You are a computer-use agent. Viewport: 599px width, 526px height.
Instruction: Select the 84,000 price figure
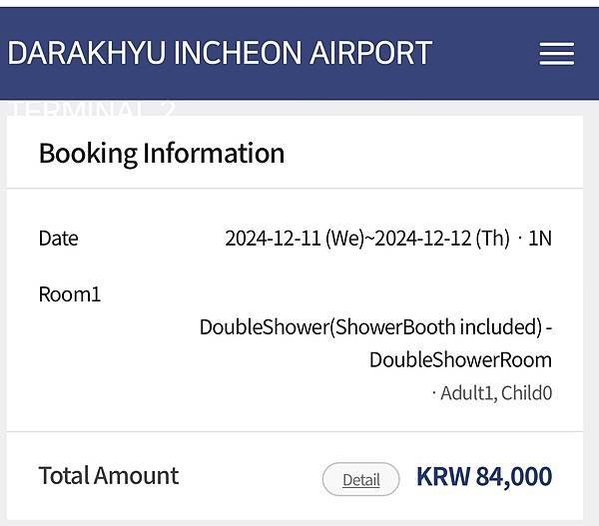514,477
